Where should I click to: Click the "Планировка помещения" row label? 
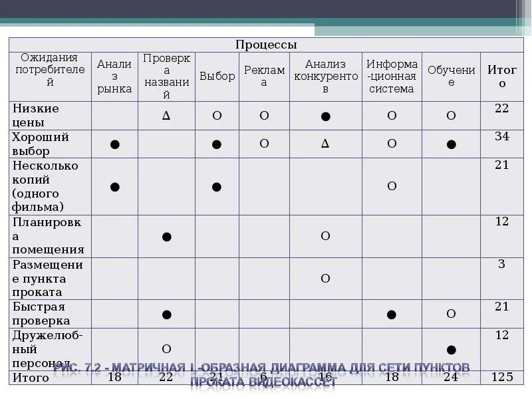(48, 236)
